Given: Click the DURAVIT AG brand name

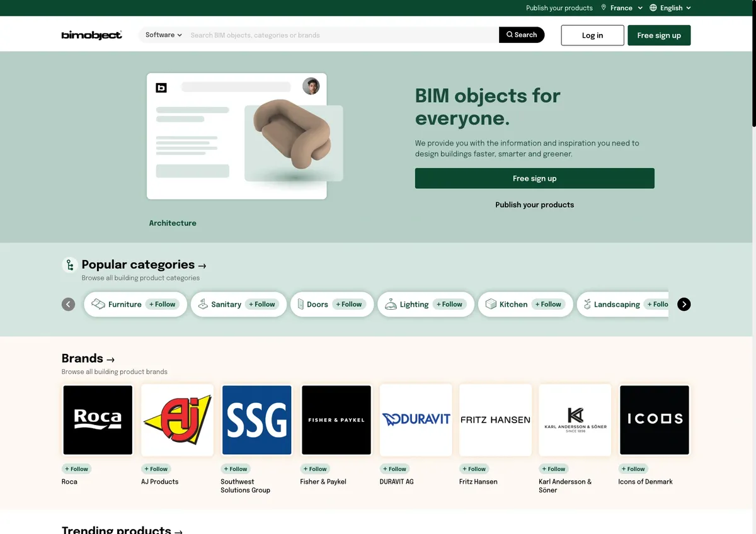Looking at the screenshot, I should coord(397,482).
